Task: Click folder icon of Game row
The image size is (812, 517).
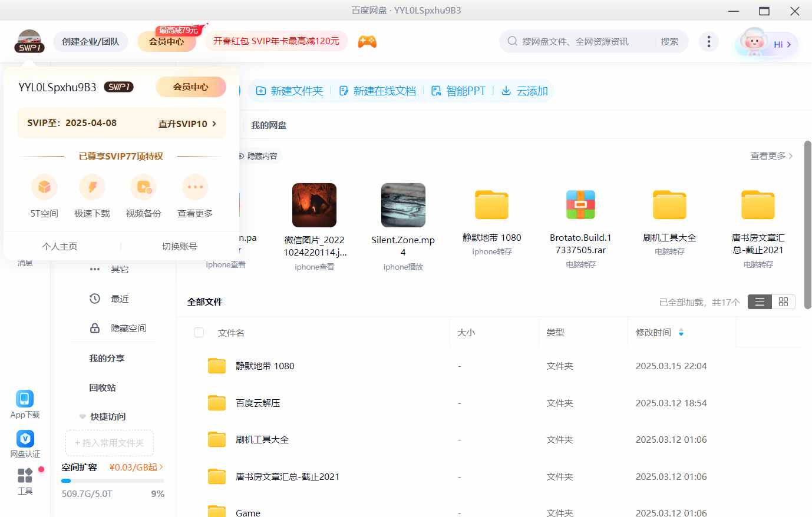Action: [217, 511]
